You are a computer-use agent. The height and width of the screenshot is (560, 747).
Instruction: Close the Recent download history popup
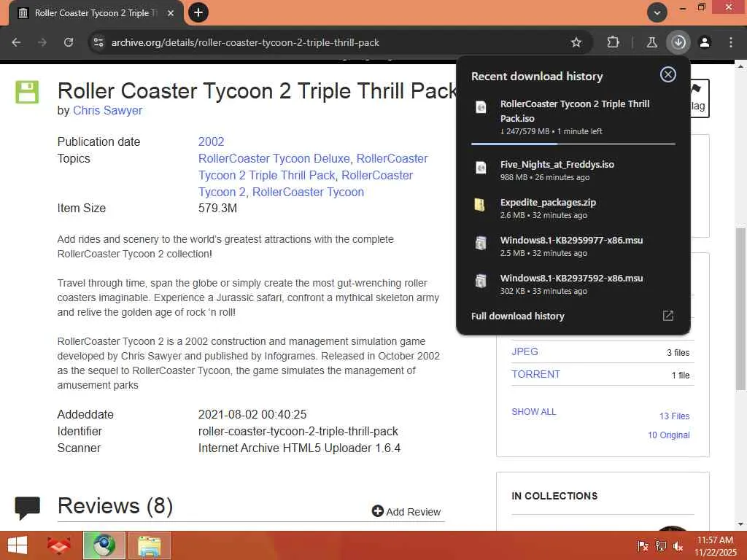pos(668,74)
